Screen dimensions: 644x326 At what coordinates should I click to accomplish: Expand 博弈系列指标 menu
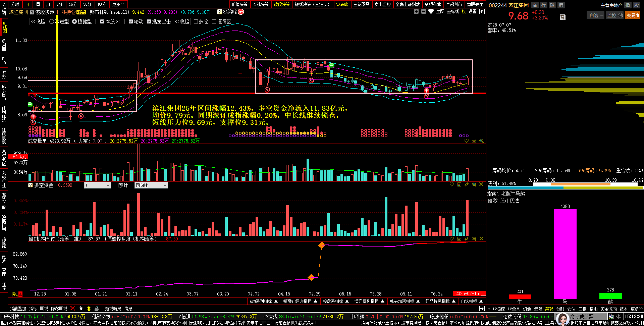[369, 301]
